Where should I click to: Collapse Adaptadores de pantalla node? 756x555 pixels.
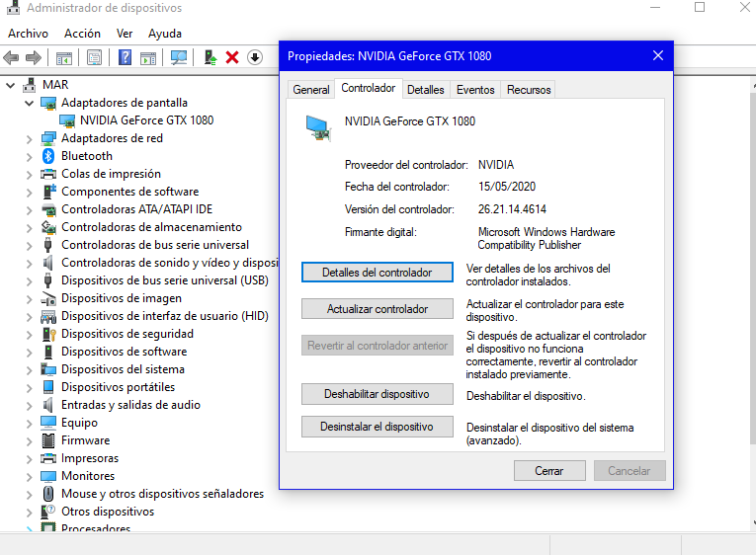(30, 103)
